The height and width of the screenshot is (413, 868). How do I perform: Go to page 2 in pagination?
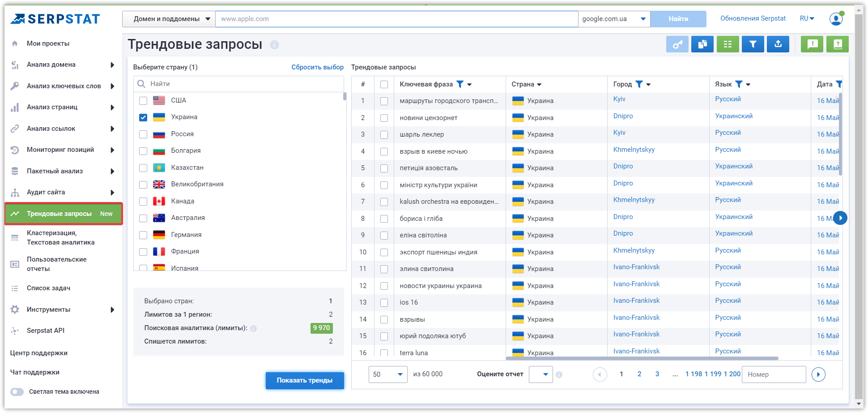point(639,374)
